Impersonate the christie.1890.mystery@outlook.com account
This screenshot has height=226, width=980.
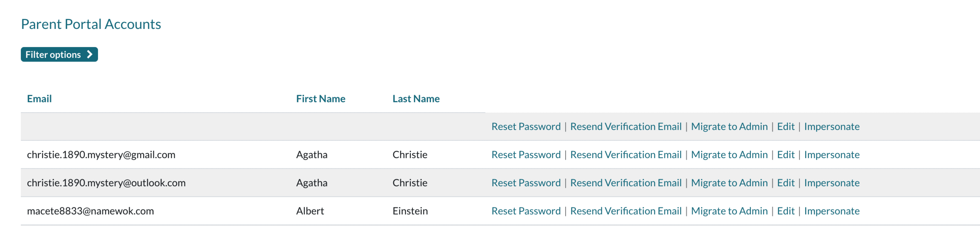tap(831, 183)
